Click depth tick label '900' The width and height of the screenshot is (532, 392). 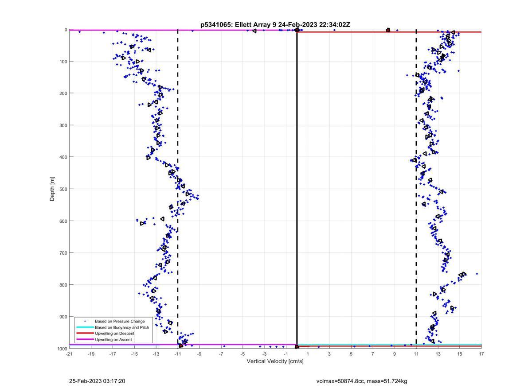click(x=63, y=317)
